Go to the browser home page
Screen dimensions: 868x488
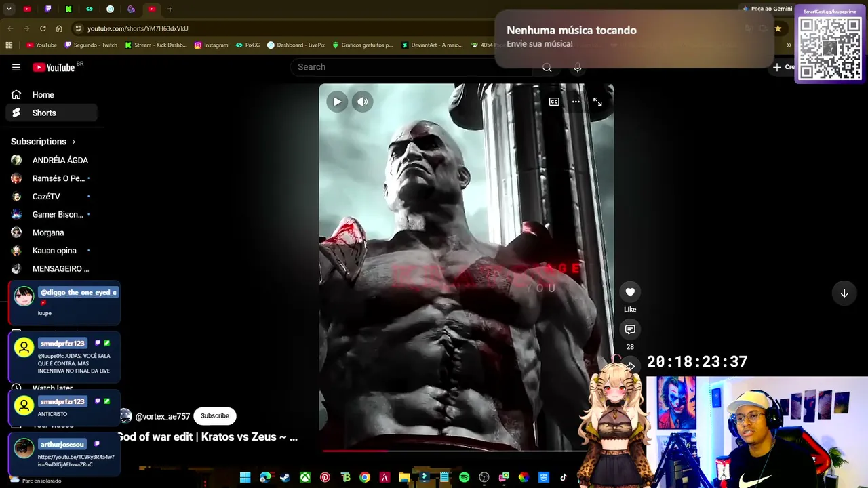tap(59, 28)
